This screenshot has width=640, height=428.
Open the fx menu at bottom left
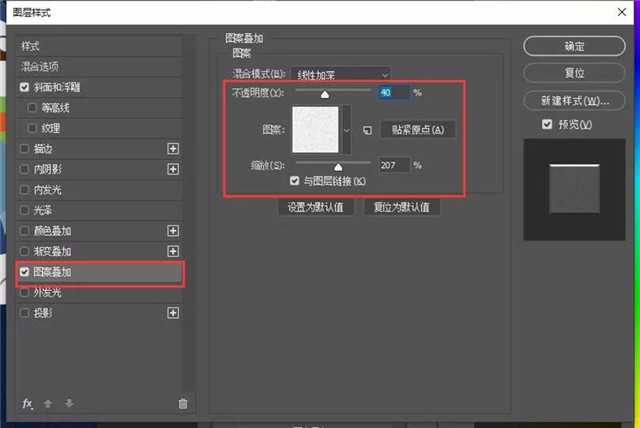[x=28, y=403]
